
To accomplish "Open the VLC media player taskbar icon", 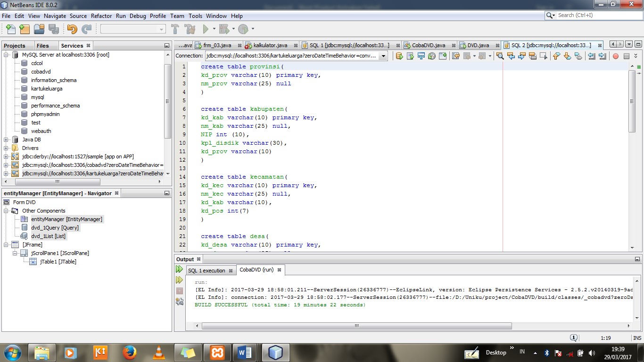I will [160, 352].
